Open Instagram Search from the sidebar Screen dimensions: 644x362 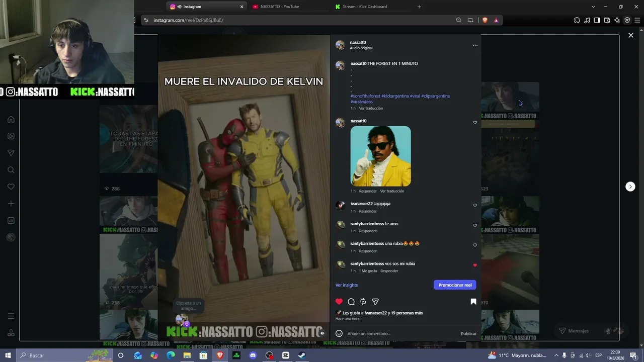click(x=11, y=170)
